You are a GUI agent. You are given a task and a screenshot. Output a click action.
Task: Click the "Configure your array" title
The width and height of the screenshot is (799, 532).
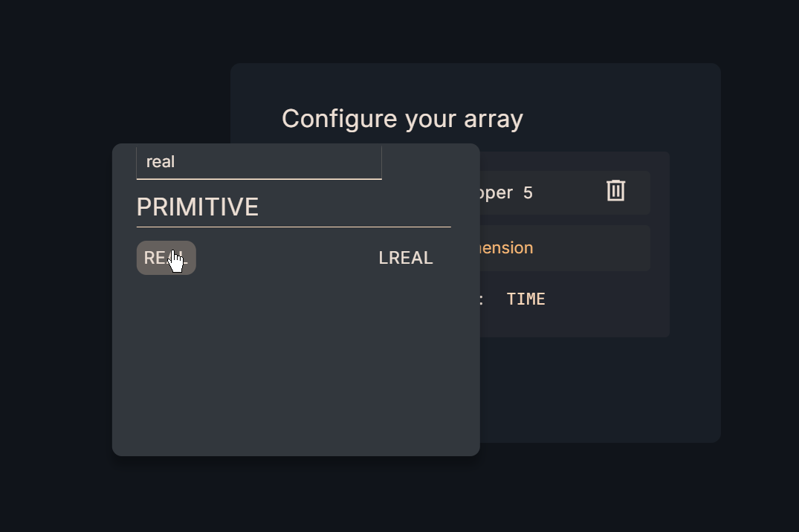(402, 119)
